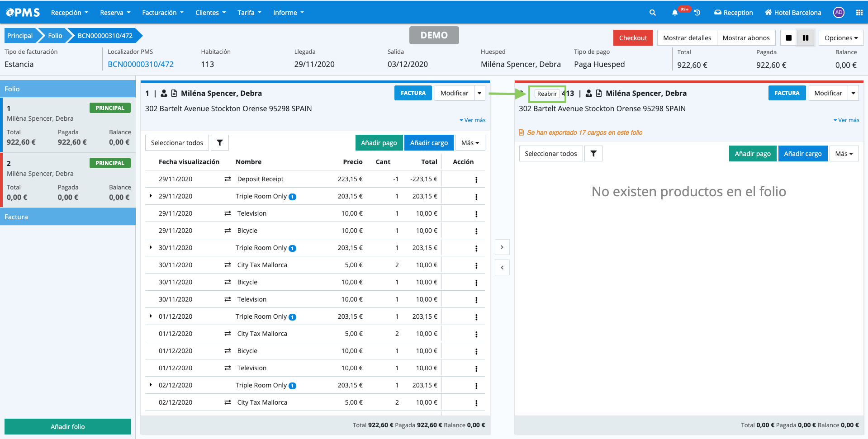Viewport: 868px width, 439px height.
Task: Switch to single-panel view
Action: click(x=788, y=38)
